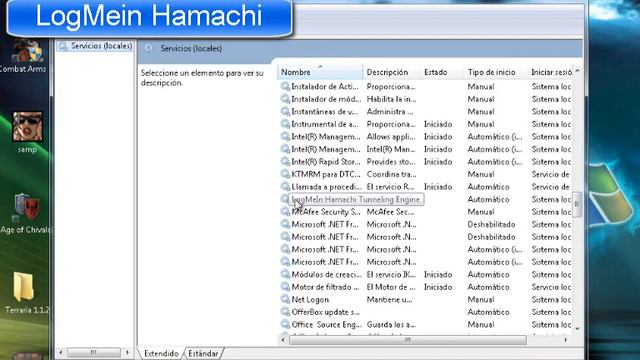Select the Instalador de Acti... service row icon
Image resolution: width=640 pixels, height=360 pixels.
pos(285,87)
